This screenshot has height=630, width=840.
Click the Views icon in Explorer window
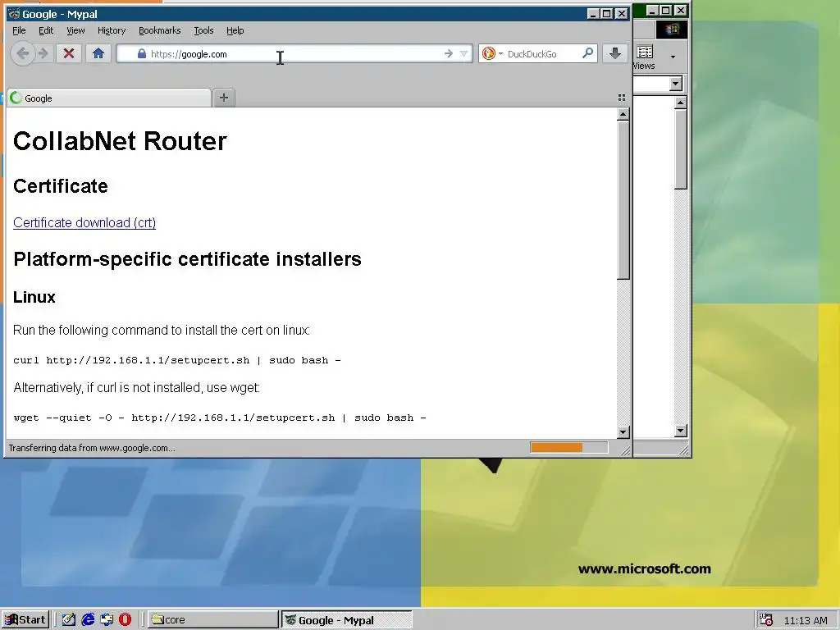pos(645,57)
